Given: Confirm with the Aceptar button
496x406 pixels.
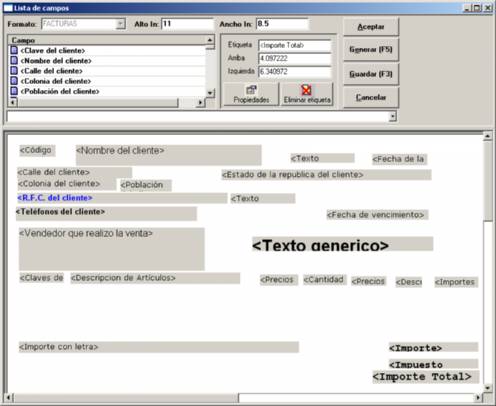Looking at the screenshot, I should [x=371, y=27].
